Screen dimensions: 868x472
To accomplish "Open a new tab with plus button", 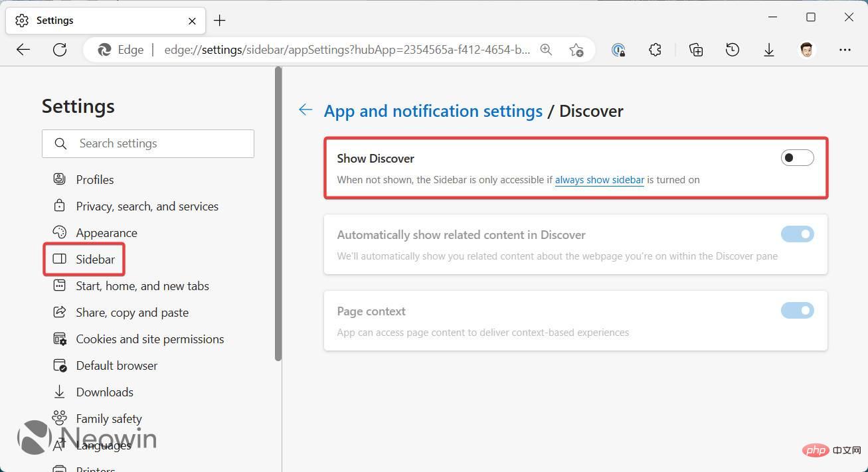I will pos(220,21).
